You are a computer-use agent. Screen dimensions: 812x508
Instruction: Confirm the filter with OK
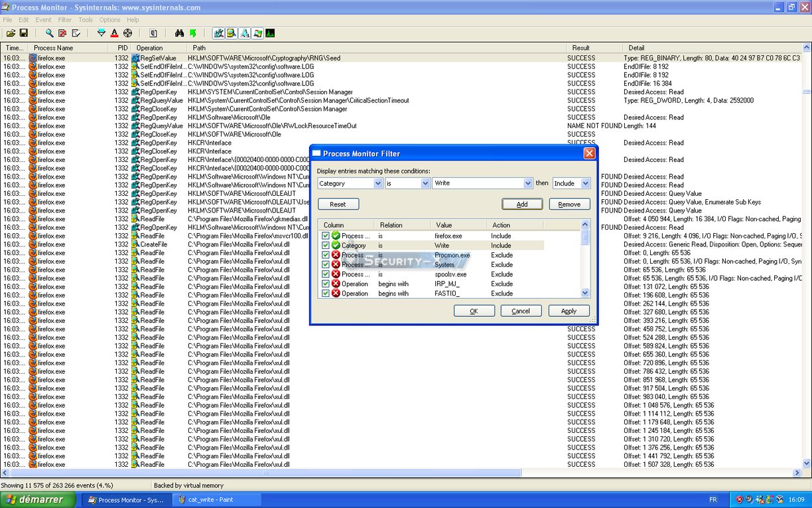[x=474, y=311]
